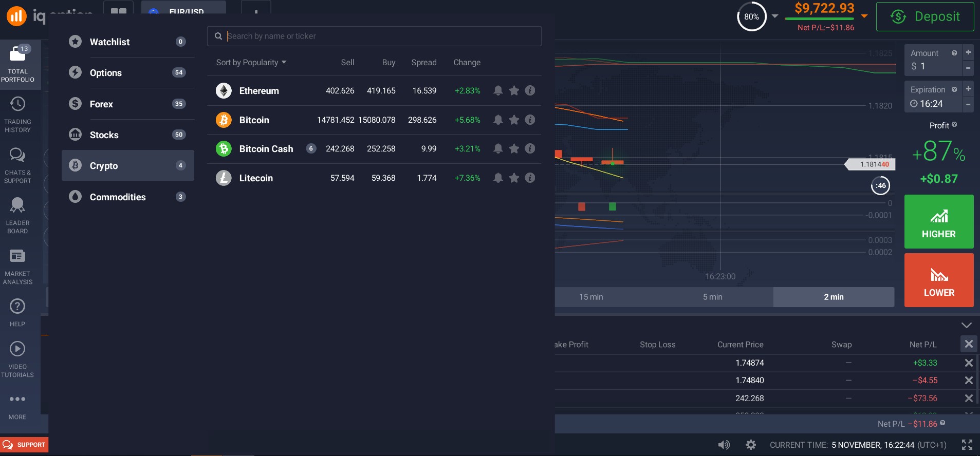The image size is (980, 456).
Task: Open the settings gear icon
Action: (751, 445)
